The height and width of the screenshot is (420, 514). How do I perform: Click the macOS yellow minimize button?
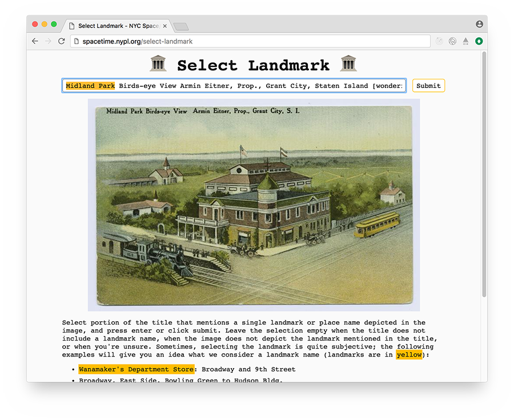pos(45,24)
